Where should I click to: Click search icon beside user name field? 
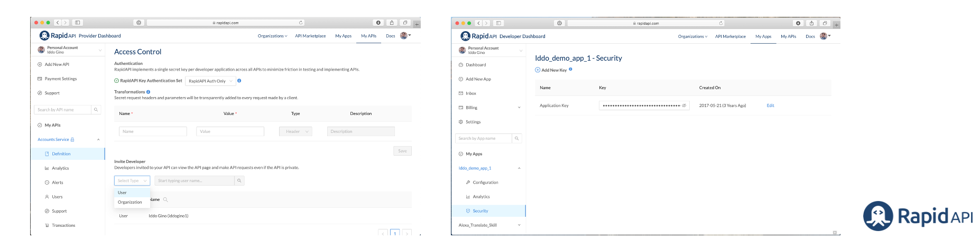pos(239,180)
